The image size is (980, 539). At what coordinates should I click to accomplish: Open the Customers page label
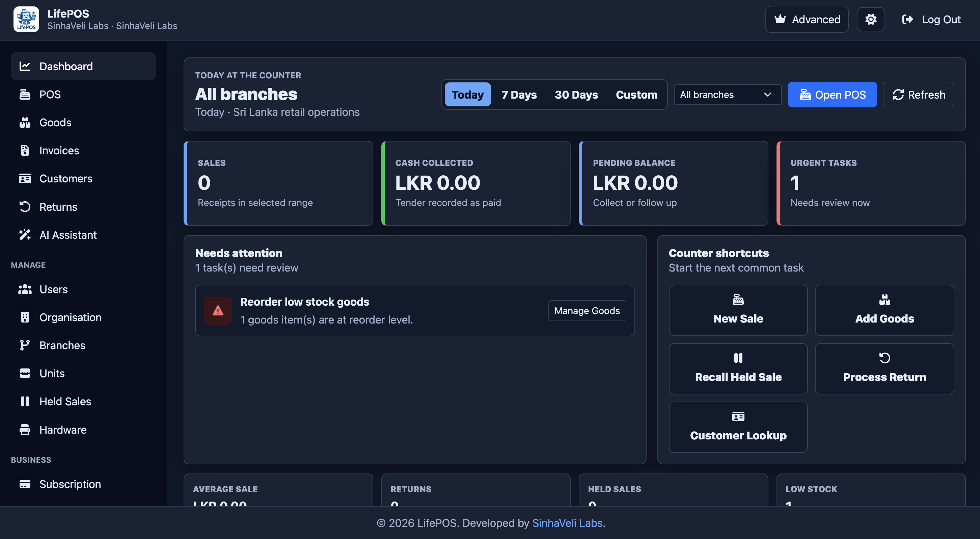pos(66,179)
